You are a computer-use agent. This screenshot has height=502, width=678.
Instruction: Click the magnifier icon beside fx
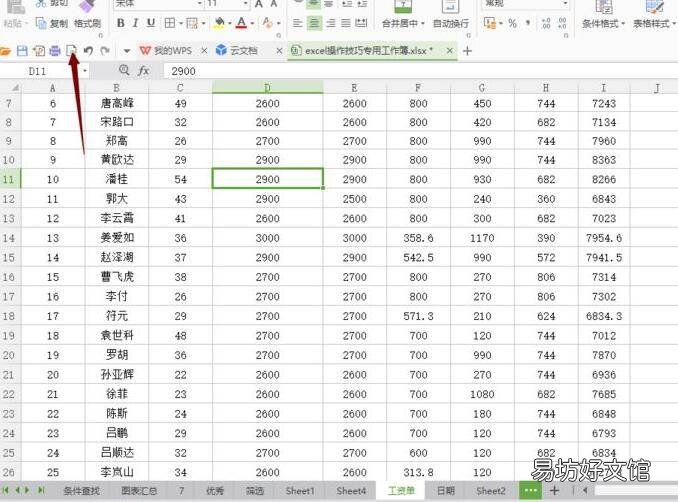point(124,70)
